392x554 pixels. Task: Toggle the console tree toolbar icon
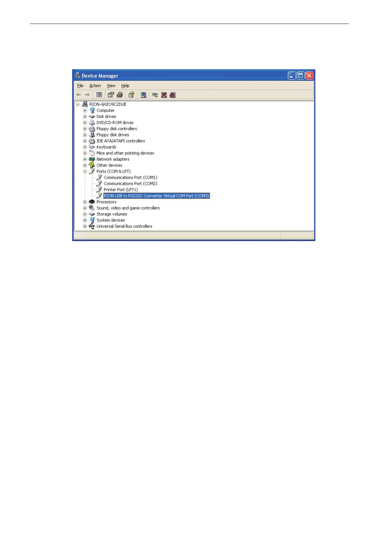pyautogui.click(x=99, y=95)
